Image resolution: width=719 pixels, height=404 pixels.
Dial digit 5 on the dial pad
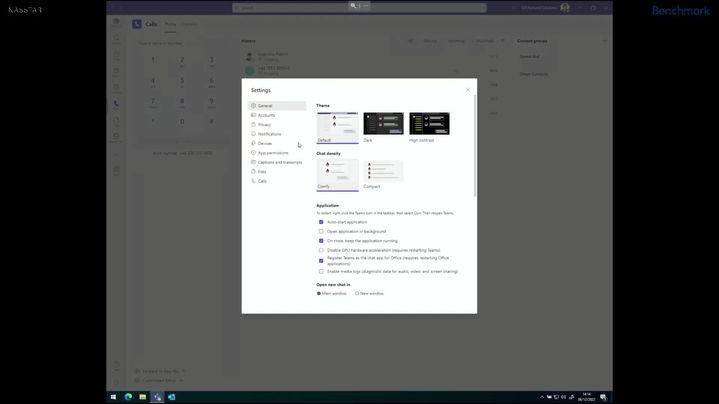click(182, 82)
